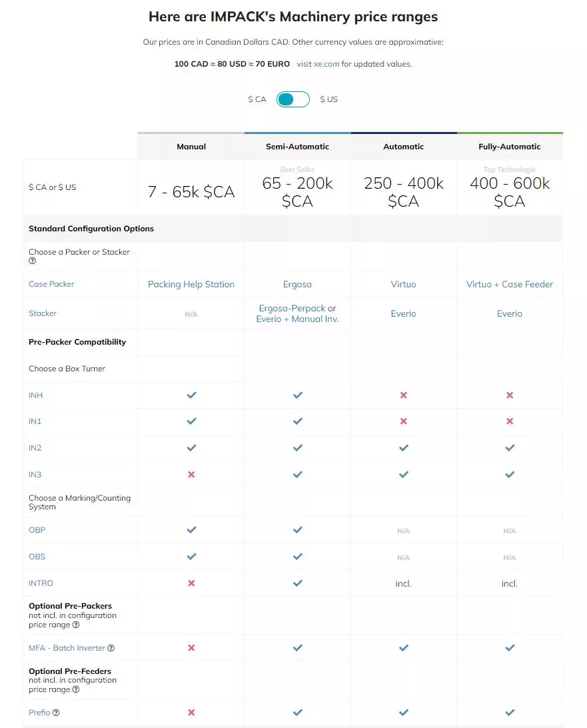This screenshot has height=728, width=587.
Task: Click the 250 - 400k $CA price
Action: point(403,192)
